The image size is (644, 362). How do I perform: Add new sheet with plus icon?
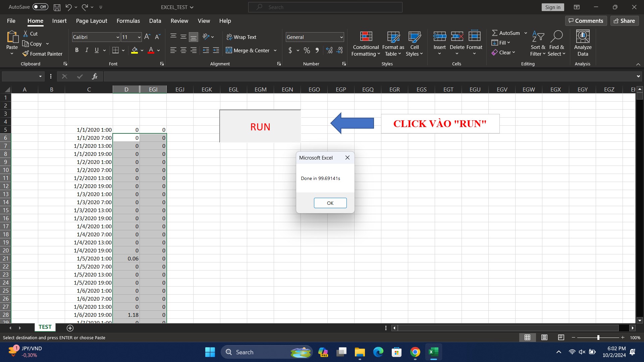pyautogui.click(x=70, y=328)
